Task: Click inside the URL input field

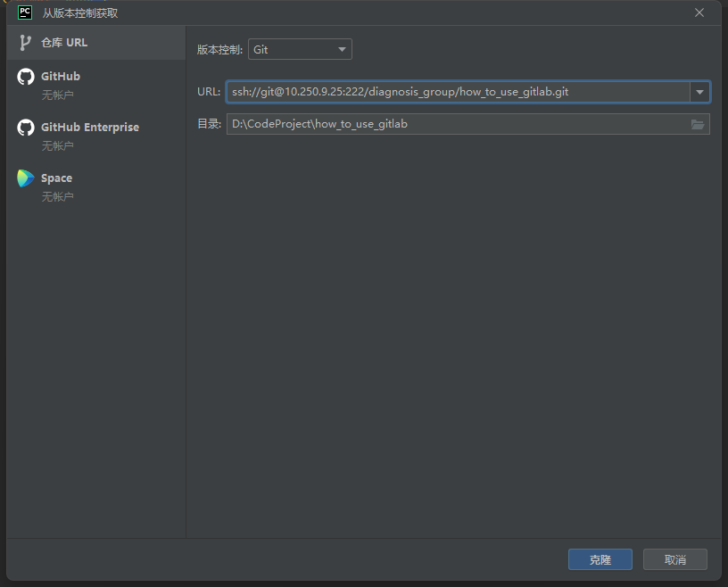Action: point(458,92)
